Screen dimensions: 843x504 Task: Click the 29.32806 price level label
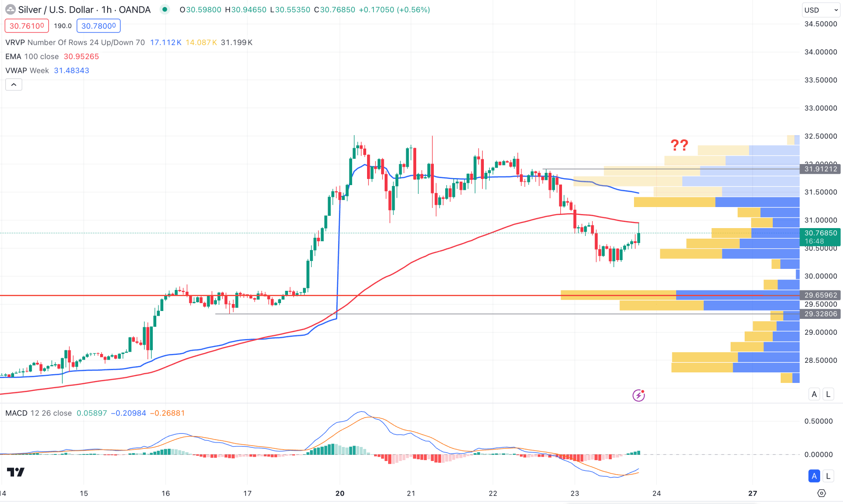point(820,314)
